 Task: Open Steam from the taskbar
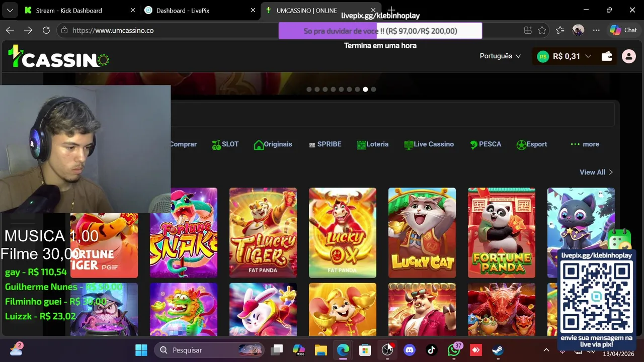click(498, 350)
